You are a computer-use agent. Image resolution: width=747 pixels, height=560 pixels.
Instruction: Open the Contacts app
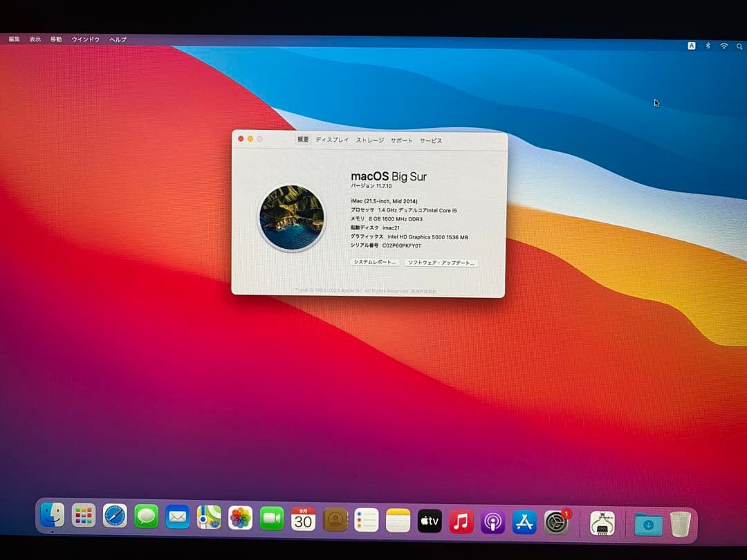334,520
